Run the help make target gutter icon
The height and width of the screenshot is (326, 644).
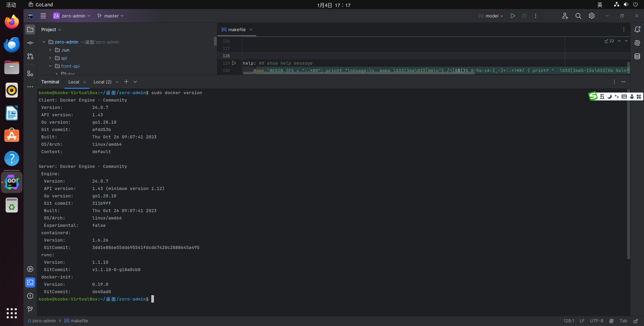pos(234,63)
